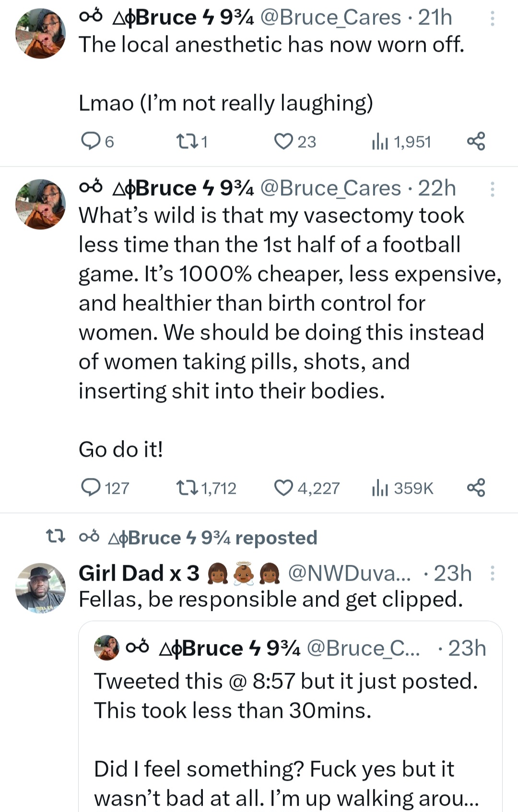
Task: Open the Girl Dad x 3 profile name
Action: [139, 573]
